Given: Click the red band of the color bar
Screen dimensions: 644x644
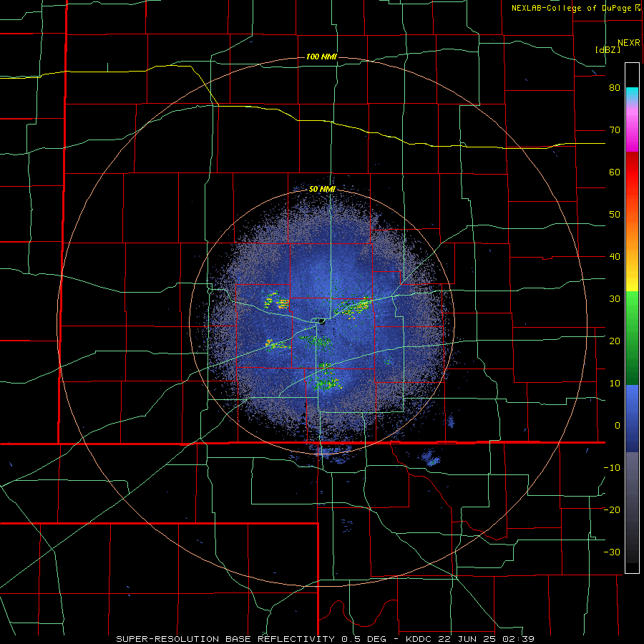Looking at the screenshot, I should (x=632, y=172).
